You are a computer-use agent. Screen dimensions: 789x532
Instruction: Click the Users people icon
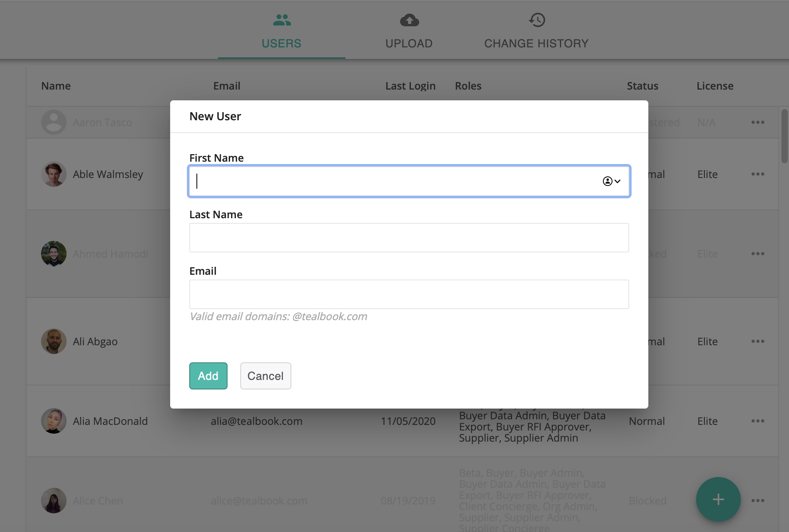click(x=282, y=20)
